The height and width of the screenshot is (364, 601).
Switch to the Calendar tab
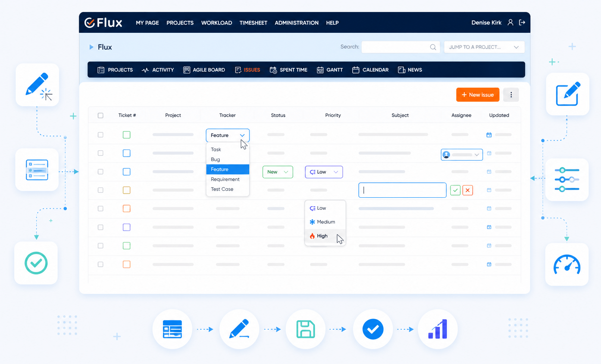click(x=370, y=70)
